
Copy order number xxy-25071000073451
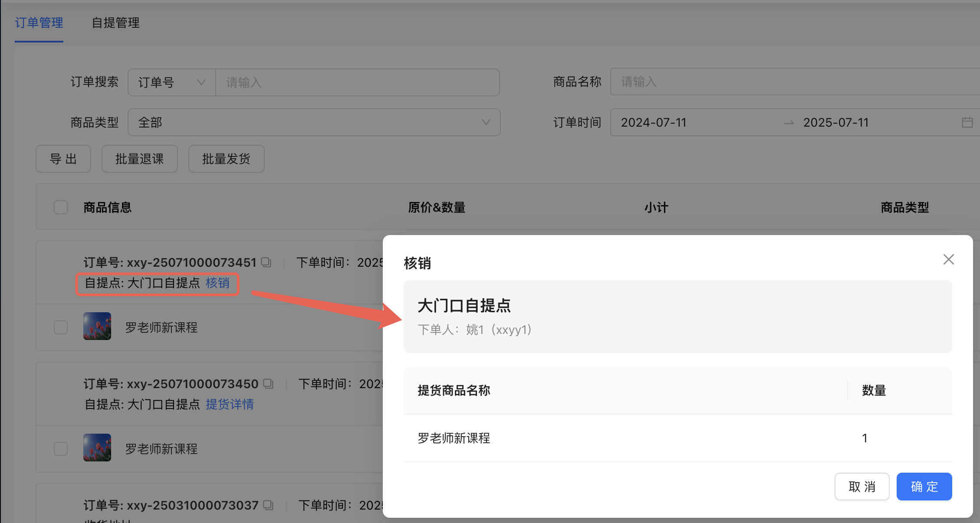(x=266, y=262)
